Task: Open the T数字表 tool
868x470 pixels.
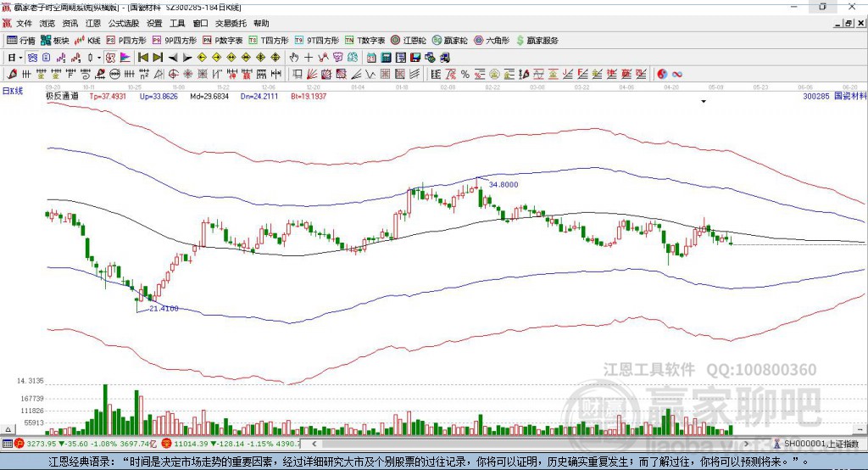Action: (364, 41)
